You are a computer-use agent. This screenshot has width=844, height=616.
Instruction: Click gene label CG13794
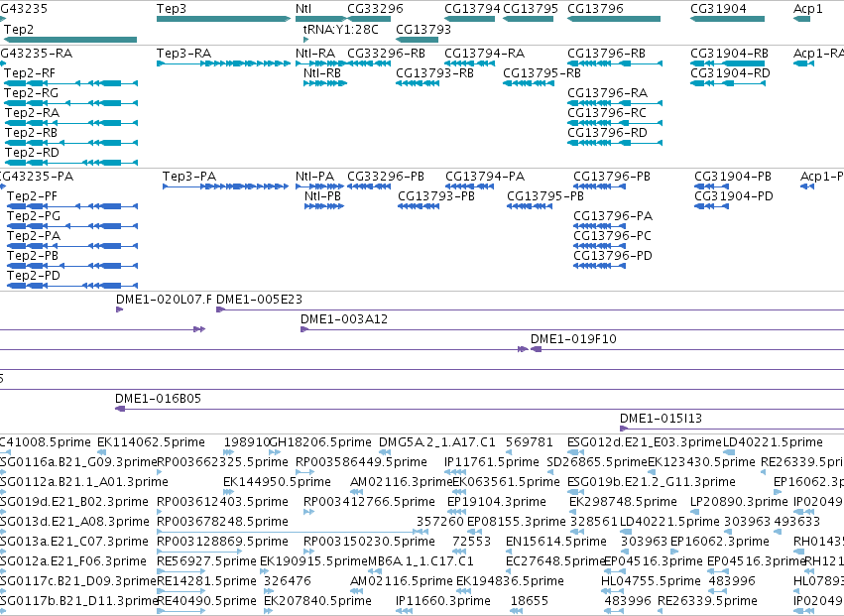(472, 9)
